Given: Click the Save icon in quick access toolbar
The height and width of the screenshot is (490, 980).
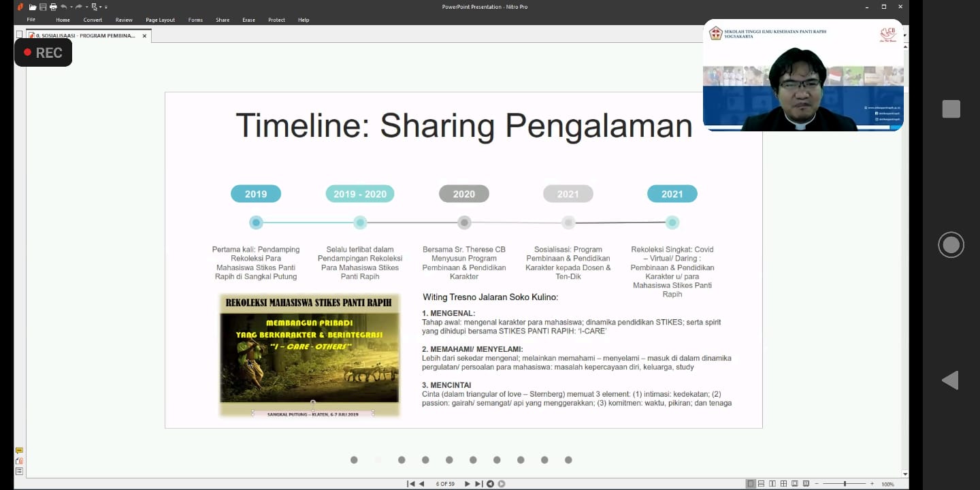Looking at the screenshot, I should 43,7.
